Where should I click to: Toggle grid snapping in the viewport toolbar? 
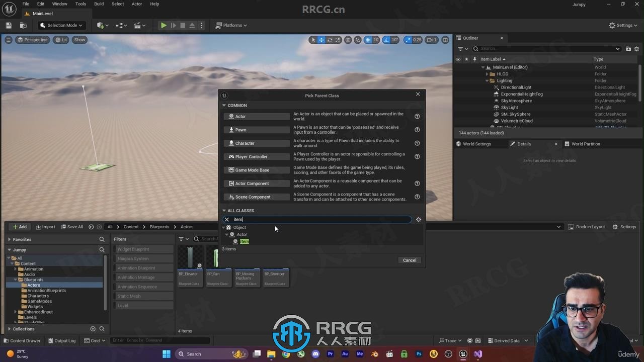tap(368, 40)
